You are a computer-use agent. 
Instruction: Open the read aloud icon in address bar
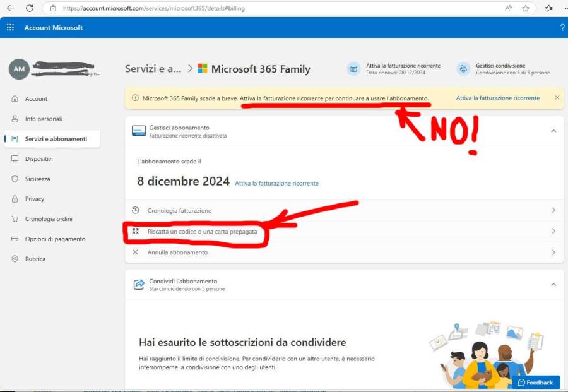coord(508,8)
